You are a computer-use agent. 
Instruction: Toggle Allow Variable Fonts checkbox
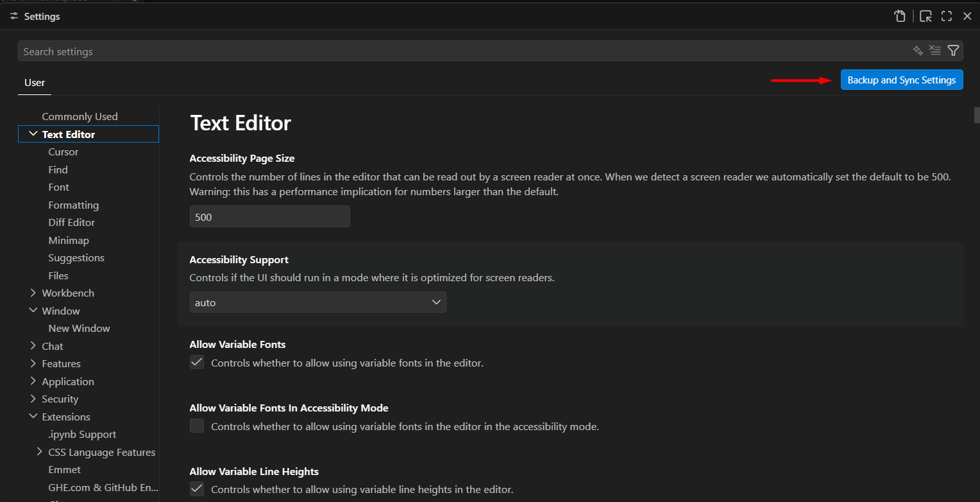click(197, 362)
